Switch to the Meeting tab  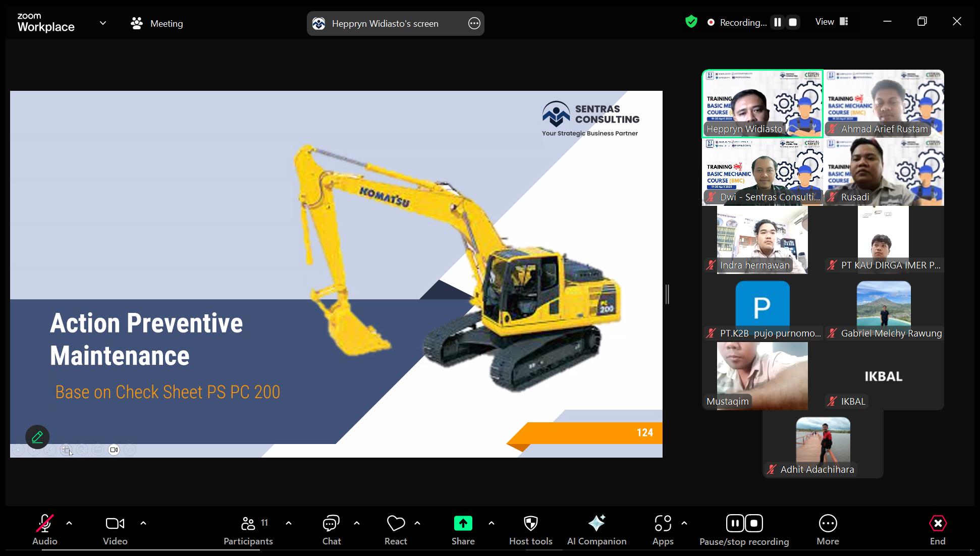(157, 23)
